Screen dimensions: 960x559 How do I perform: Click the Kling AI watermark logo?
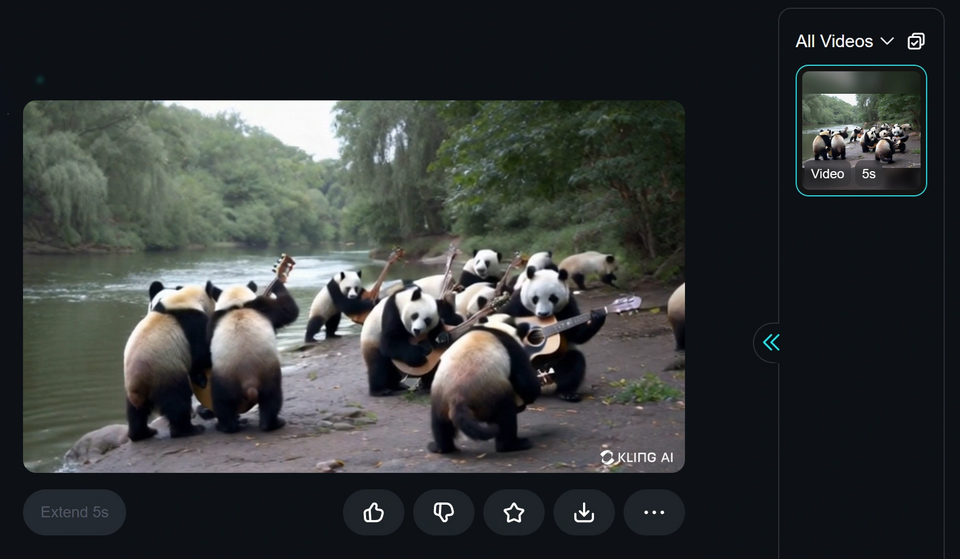point(637,457)
